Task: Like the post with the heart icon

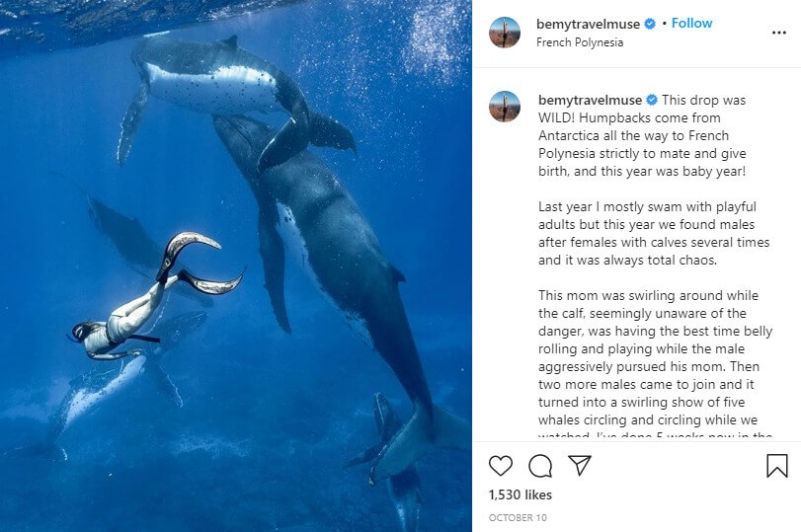Action: (x=502, y=466)
